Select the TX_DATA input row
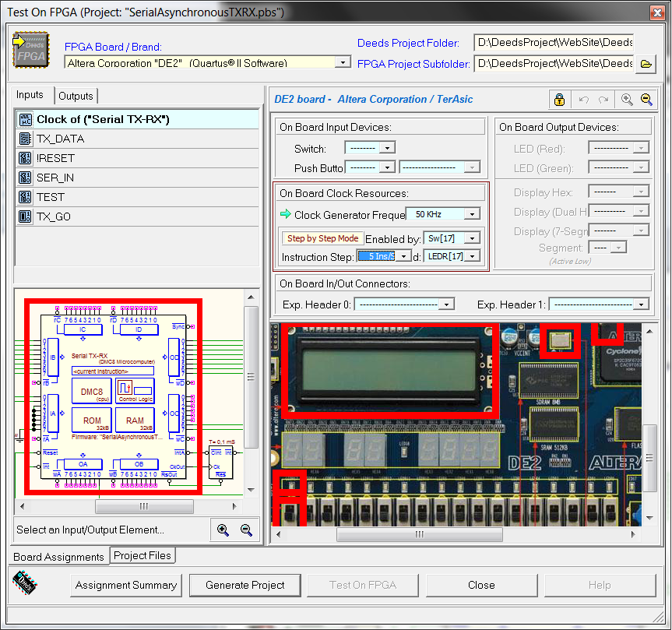672x630 pixels. point(137,139)
